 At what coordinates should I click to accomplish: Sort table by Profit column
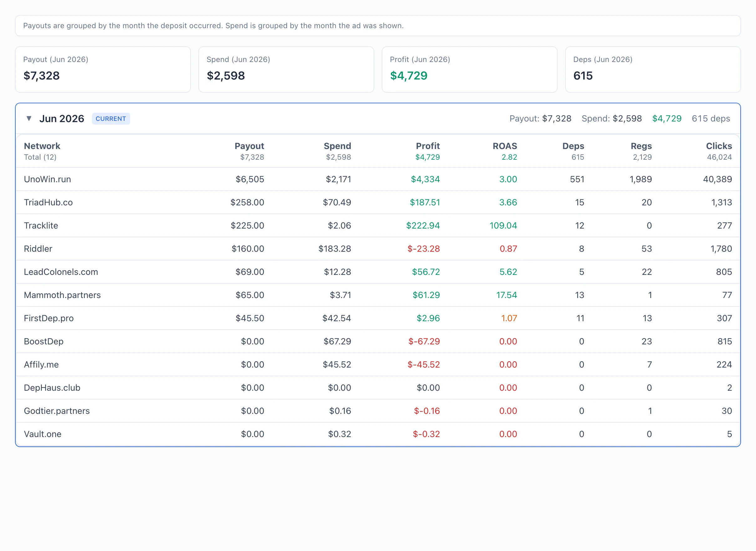(x=428, y=146)
